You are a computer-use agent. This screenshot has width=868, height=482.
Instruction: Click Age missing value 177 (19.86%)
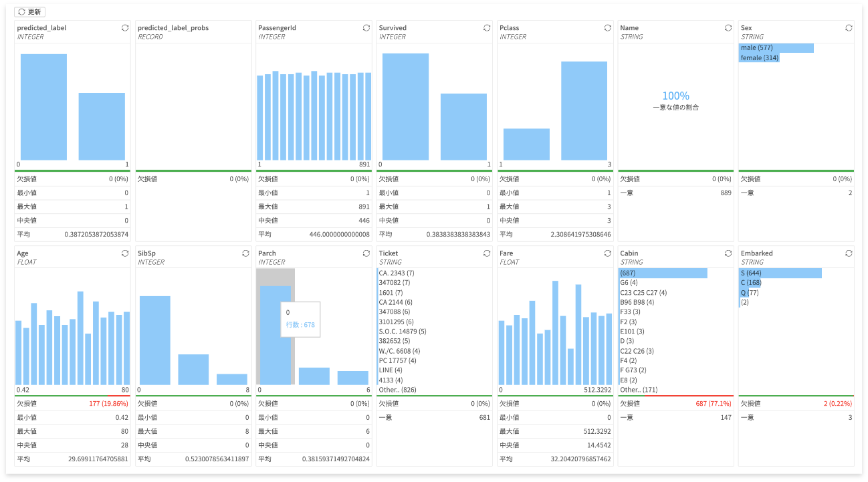108,404
